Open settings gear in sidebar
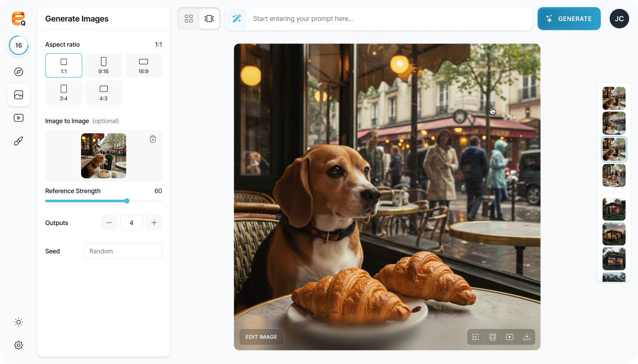The width and height of the screenshot is (638, 364). click(18, 345)
